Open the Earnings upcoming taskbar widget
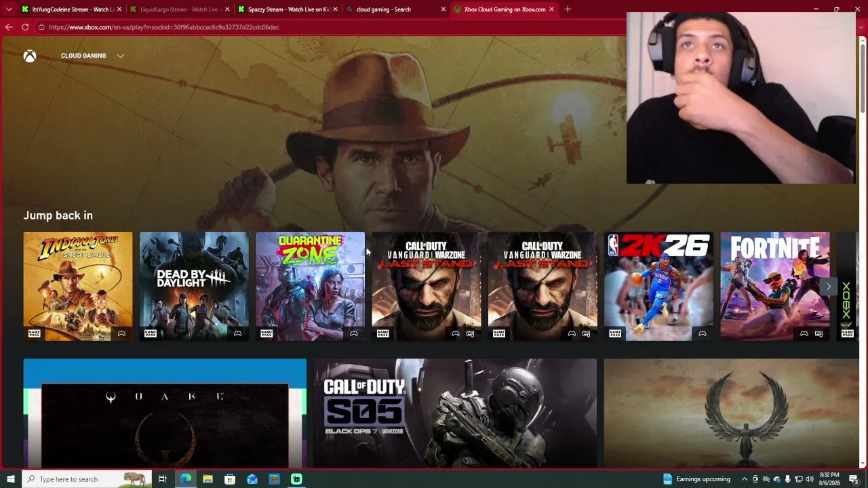The image size is (868, 488). point(697,479)
